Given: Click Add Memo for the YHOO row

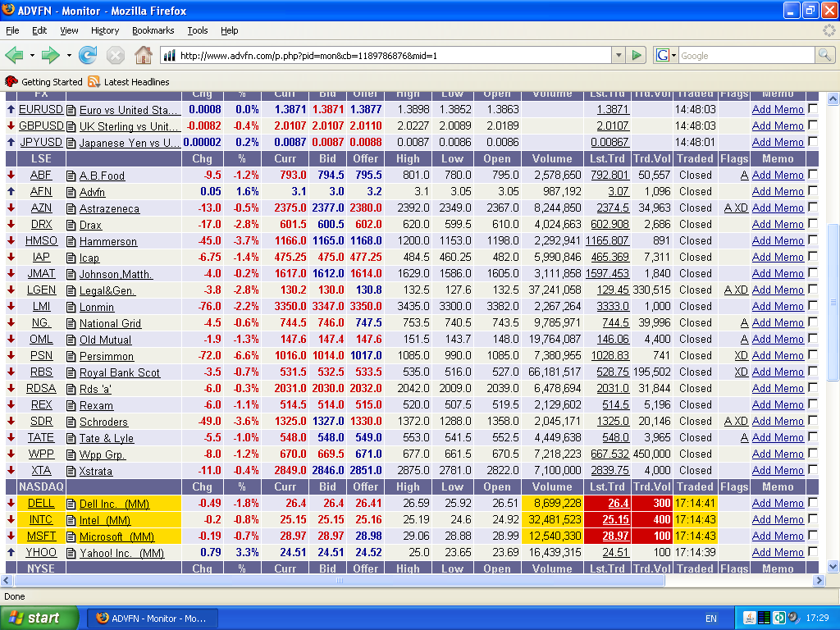Looking at the screenshot, I should coord(778,553).
